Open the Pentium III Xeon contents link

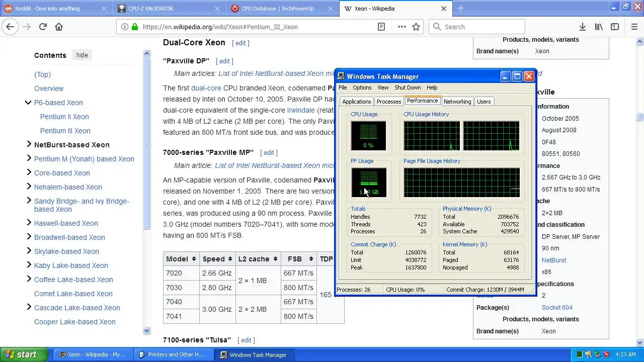point(65,131)
